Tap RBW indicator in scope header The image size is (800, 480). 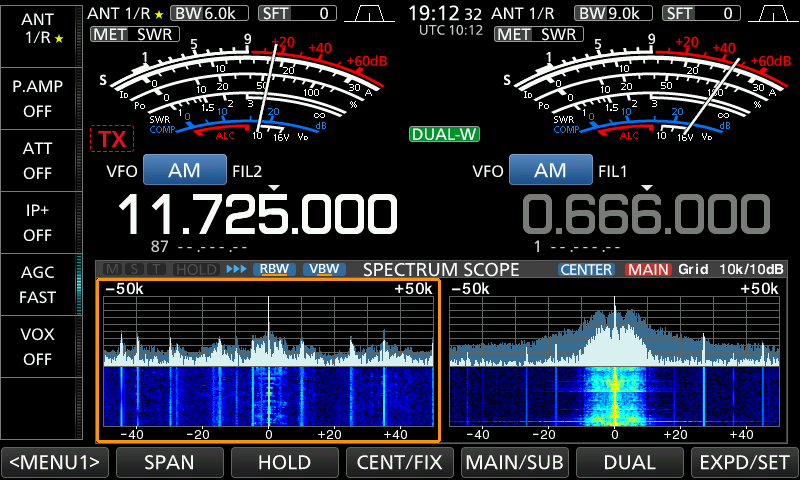click(x=274, y=269)
